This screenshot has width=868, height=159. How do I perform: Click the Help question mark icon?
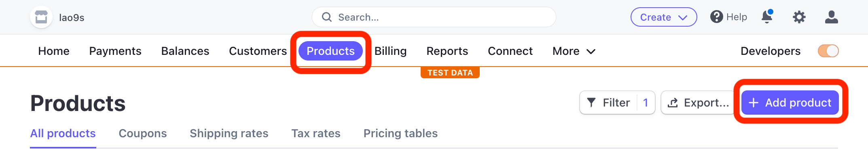coord(716,17)
